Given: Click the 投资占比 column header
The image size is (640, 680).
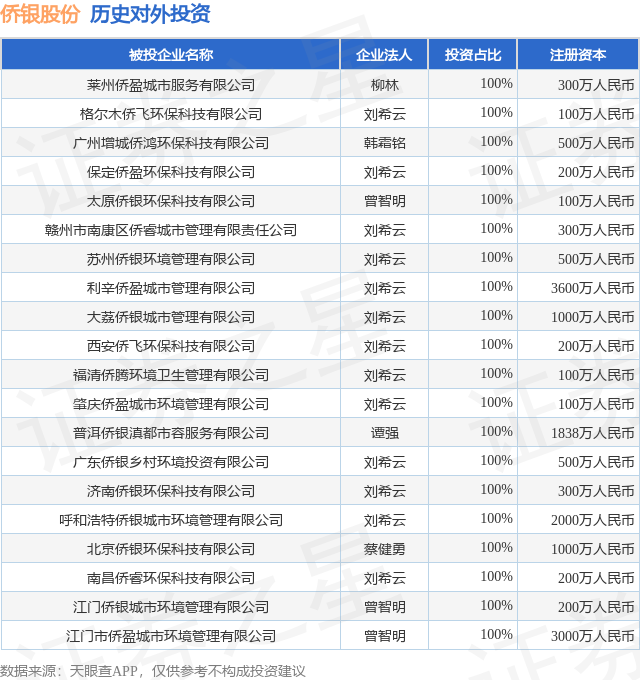Looking at the screenshot, I should [x=473, y=55].
